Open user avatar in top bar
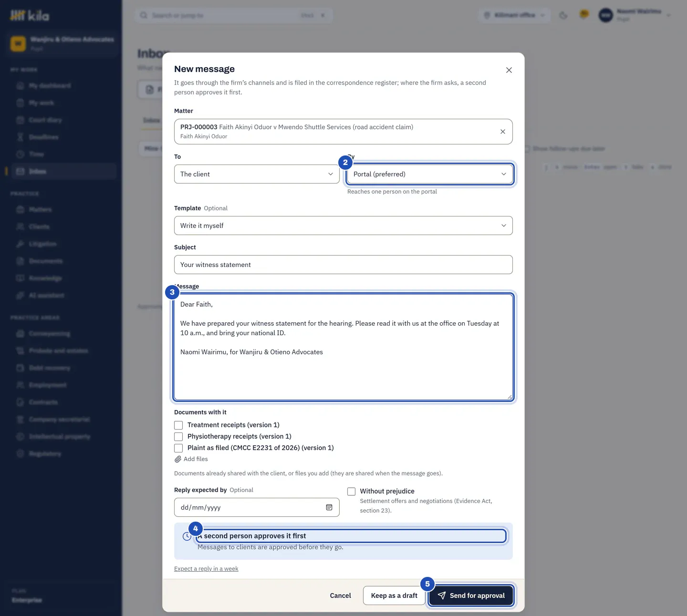The image size is (687, 616). tap(605, 15)
